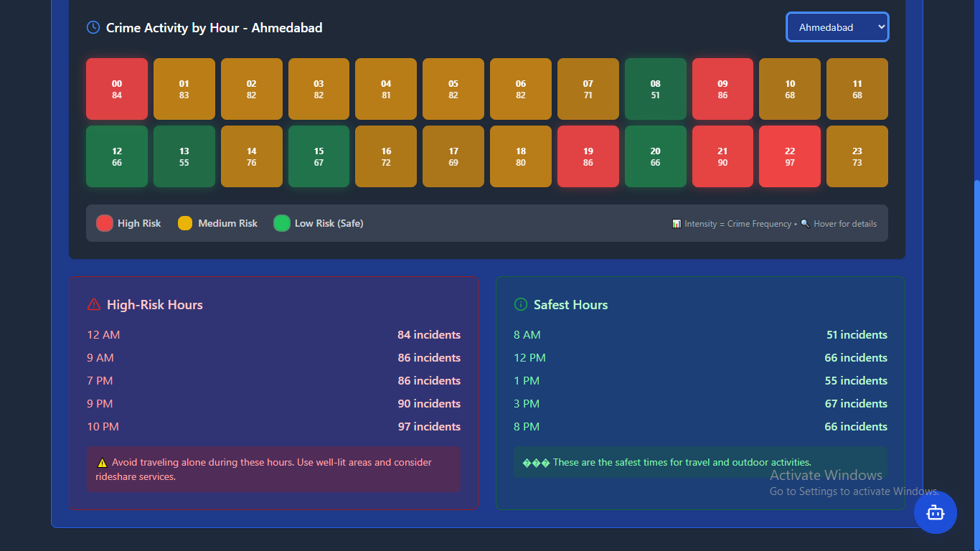Select green hour 13 tile with 55 incidents
Viewport: 980px width, 551px height.
[x=184, y=156]
